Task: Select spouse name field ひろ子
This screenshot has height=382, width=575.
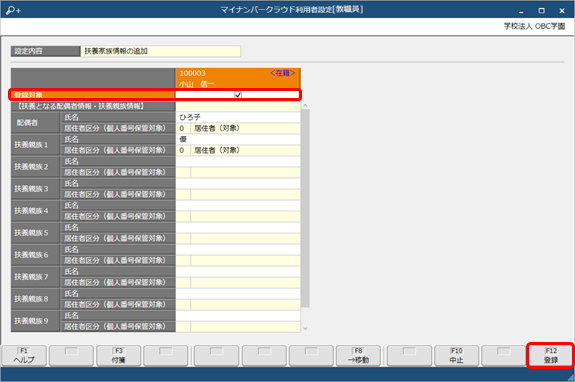Action: tap(238, 117)
